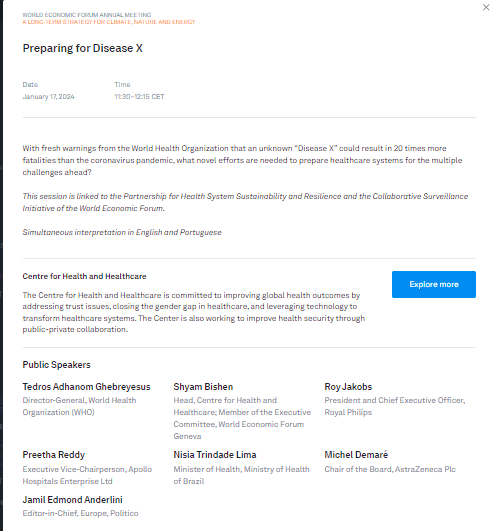This screenshot has height=531, width=496.
Task: Open Michel Demaré speaker profile
Action: [356, 455]
